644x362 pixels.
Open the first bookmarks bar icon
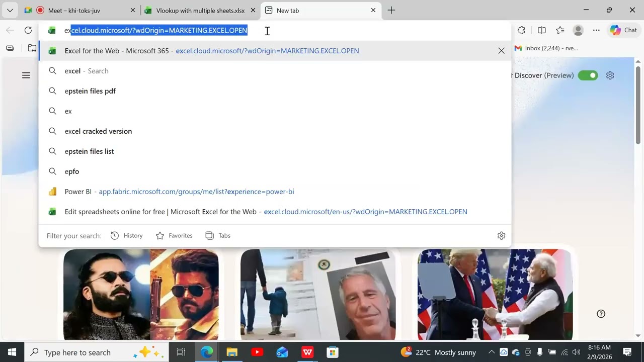pos(10,48)
